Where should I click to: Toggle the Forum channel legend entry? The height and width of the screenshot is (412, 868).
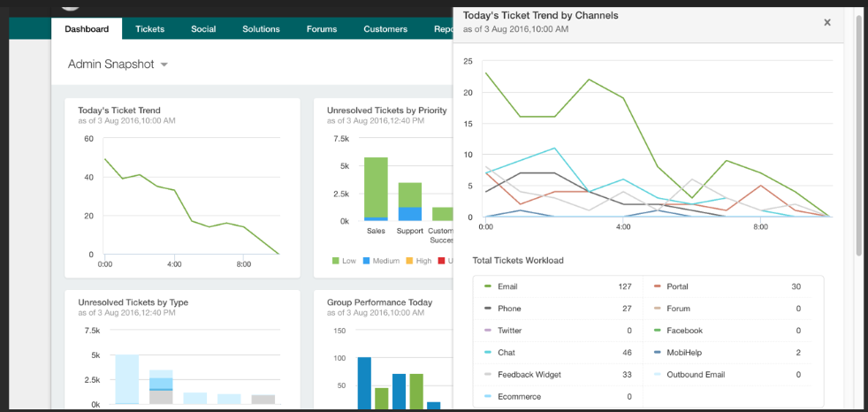pos(672,309)
